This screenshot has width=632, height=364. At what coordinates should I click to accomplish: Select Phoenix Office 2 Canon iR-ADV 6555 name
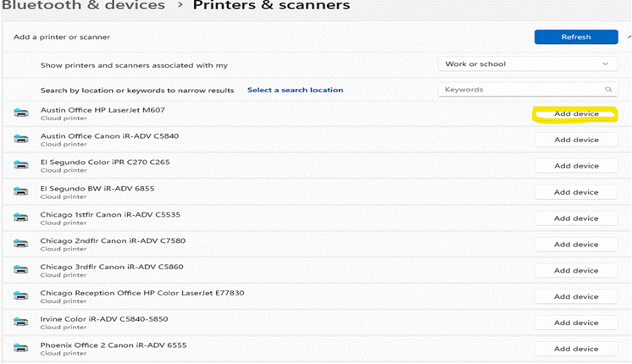point(114,345)
